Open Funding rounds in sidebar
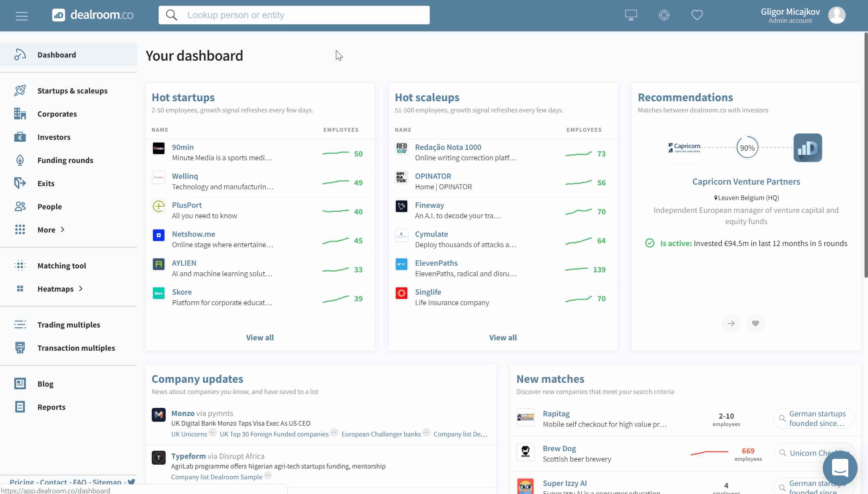The height and width of the screenshot is (494, 868). click(x=65, y=160)
